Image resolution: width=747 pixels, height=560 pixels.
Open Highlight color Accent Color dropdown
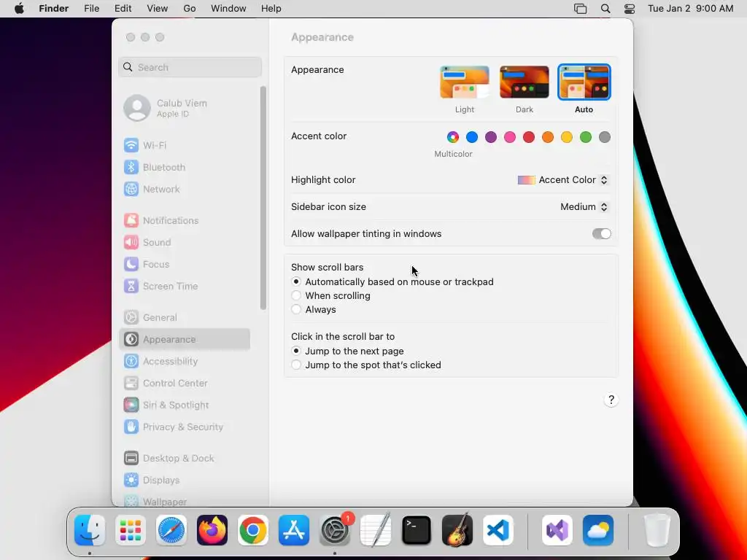562,180
